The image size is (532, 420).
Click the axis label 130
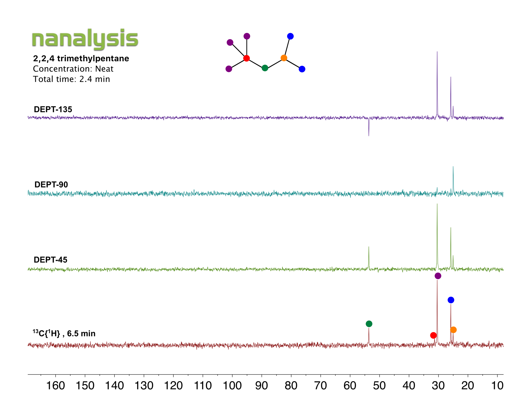(x=144, y=385)
